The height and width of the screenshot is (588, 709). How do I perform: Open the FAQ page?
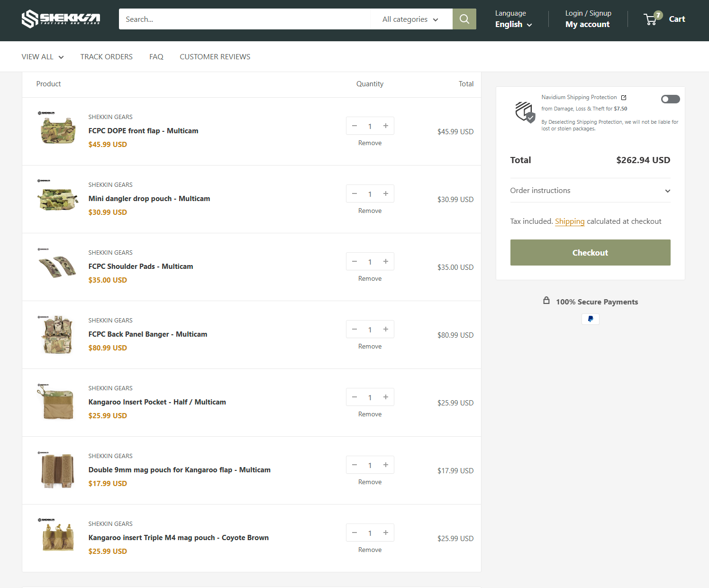coord(156,57)
